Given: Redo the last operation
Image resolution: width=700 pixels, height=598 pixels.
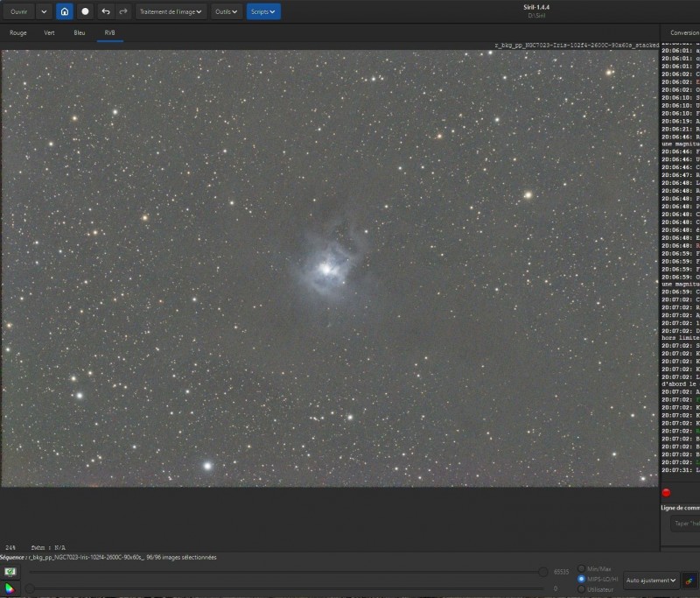Looking at the screenshot, I should point(123,11).
